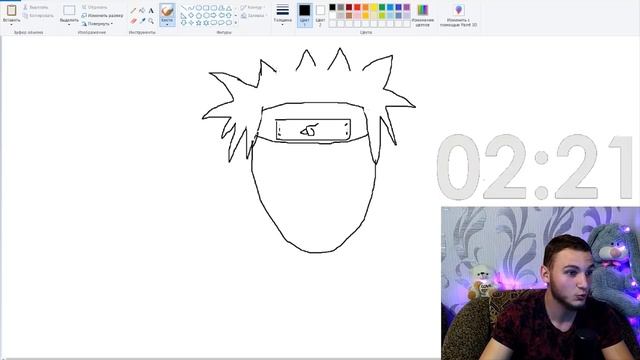This screenshot has width=640, height=360.
Task: Choose the Right arrow shape
Action: point(213,16)
